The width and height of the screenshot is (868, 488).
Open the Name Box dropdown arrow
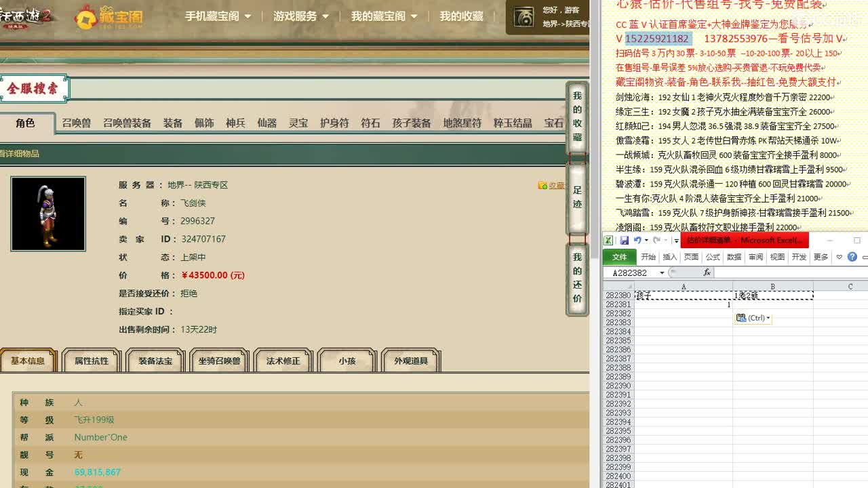coord(662,272)
